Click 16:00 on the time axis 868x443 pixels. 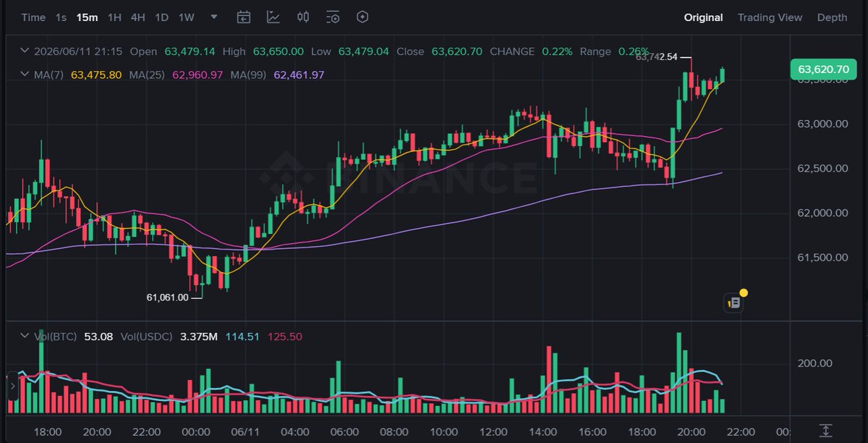pos(592,431)
